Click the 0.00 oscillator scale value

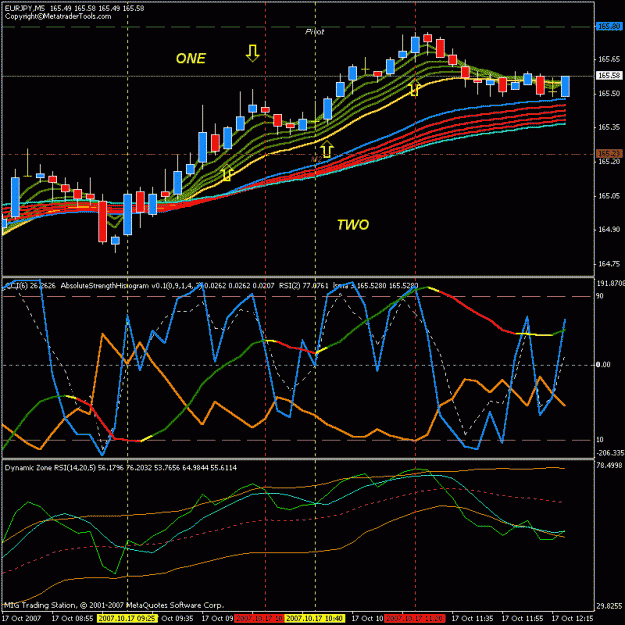pos(603,365)
